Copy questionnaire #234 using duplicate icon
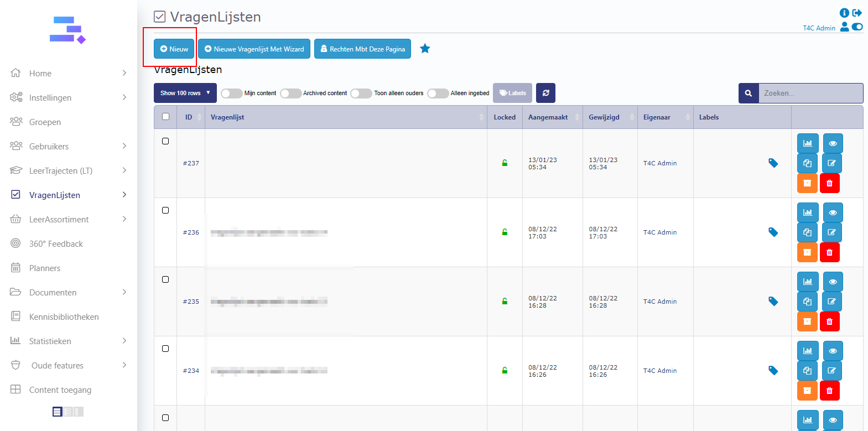Viewport: 868px width, 431px height. [x=807, y=371]
